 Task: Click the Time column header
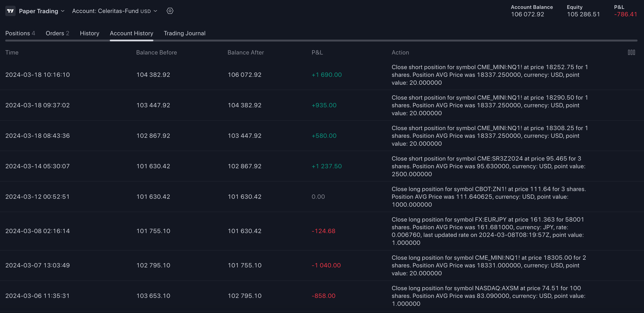click(x=12, y=53)
